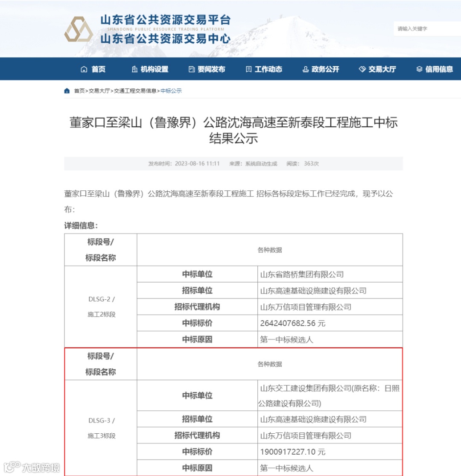461x476 pixels.
Task: Click 第一中标候选人 in DLSG-3 section
Action: point(286,468)
